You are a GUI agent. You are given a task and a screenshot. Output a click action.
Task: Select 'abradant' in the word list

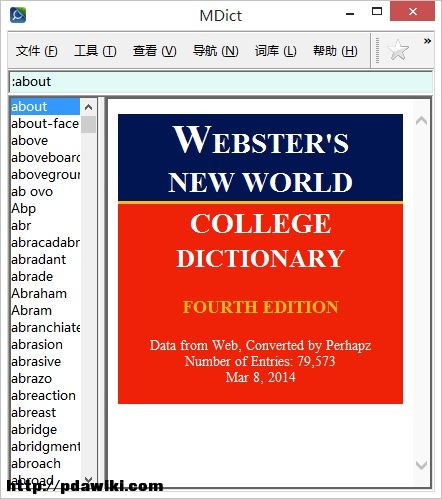pyautogui.click(x=45, y=260)
